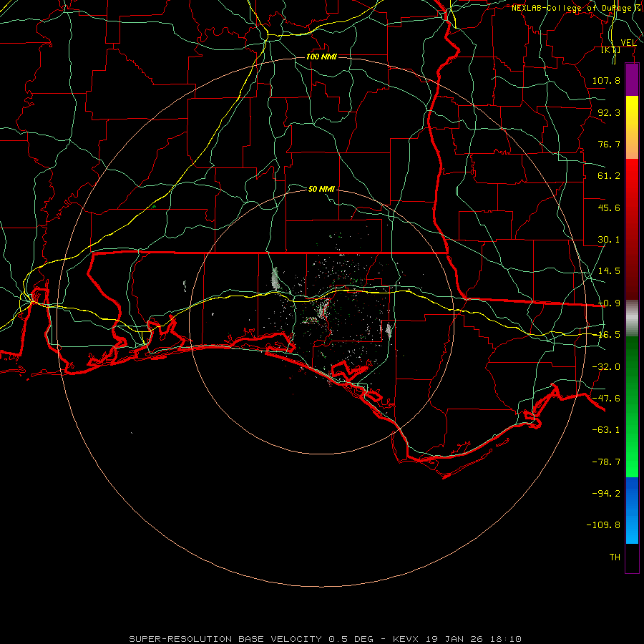
Task: Click the 61.2 scale value
Action: click(x=609, y=176)
